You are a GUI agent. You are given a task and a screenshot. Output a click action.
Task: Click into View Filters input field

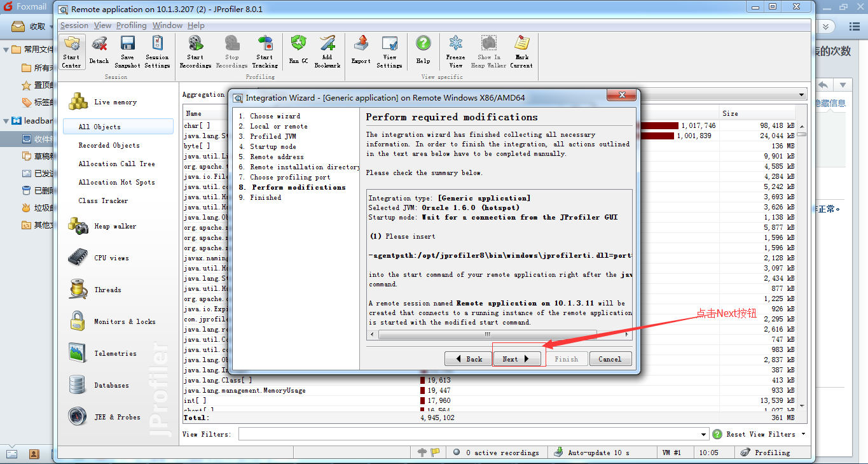click(x=469, y=434)
